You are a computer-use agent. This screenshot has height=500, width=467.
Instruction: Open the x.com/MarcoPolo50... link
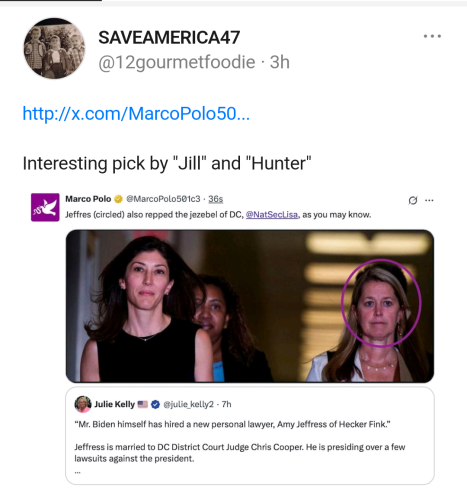click(136, 114)
